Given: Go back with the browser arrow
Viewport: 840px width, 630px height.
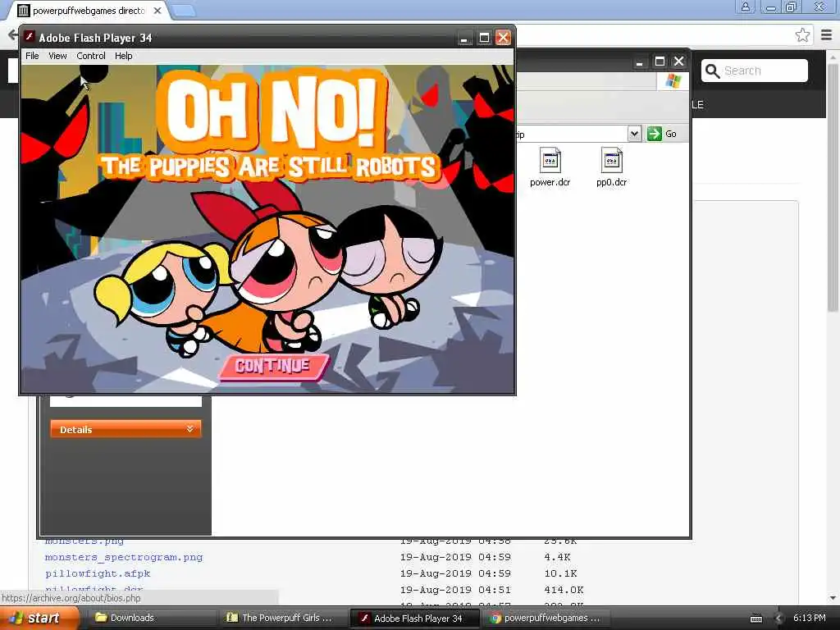Looking at the screenshot, I should [11, 35].
